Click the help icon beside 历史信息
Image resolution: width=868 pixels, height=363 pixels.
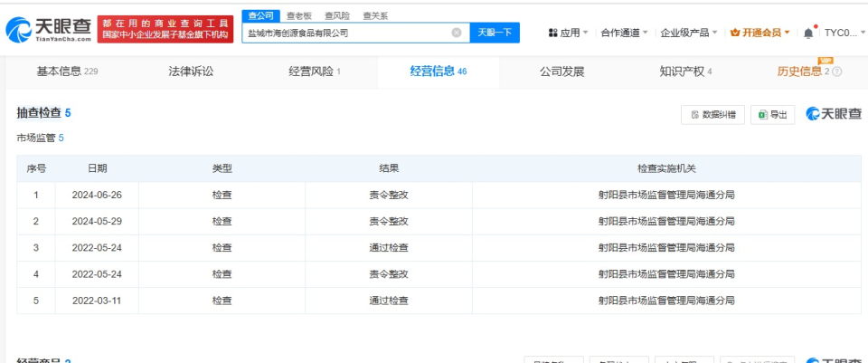point(836,72)
